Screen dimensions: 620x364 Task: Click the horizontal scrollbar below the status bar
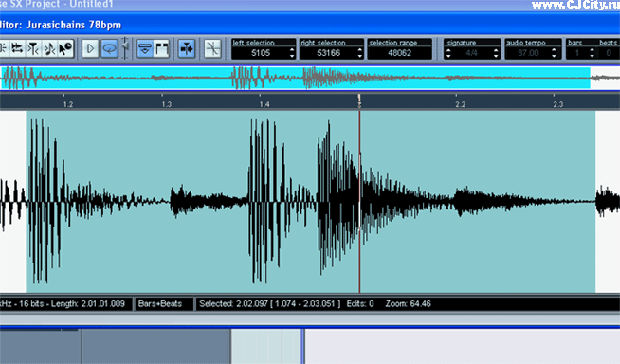tap(310, 319)
